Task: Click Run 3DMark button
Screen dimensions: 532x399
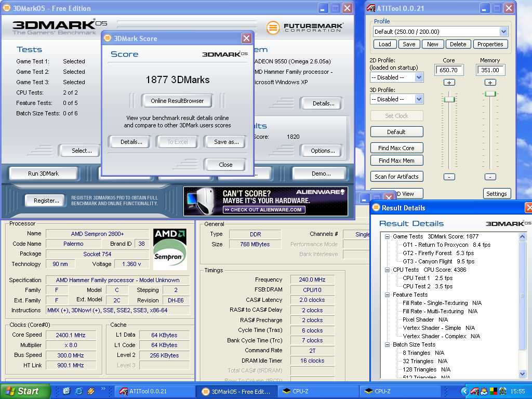Action: pyautogui.click(x=44, y=174)
